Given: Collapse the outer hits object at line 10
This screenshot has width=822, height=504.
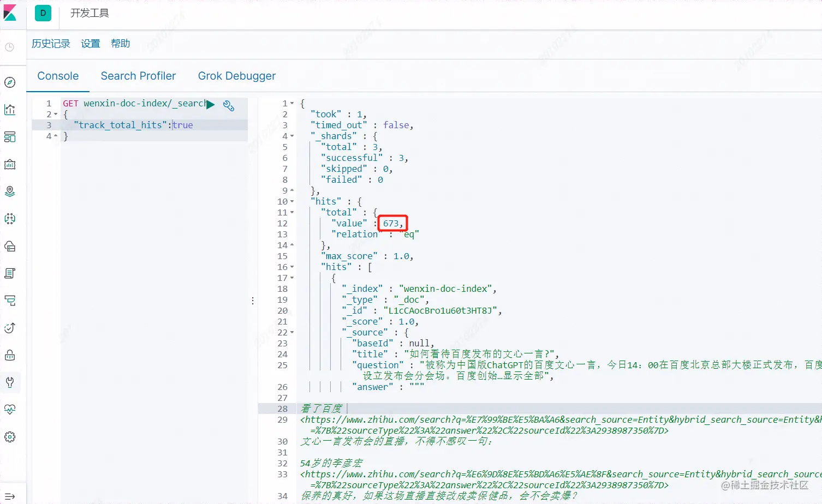Looking at the screenshot, I should [292, 202].
